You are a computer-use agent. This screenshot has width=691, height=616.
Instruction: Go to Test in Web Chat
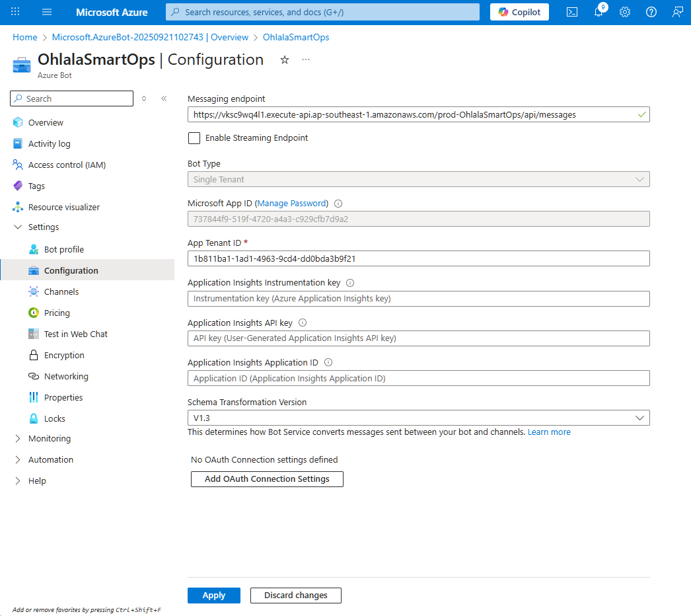coord(75,334)
